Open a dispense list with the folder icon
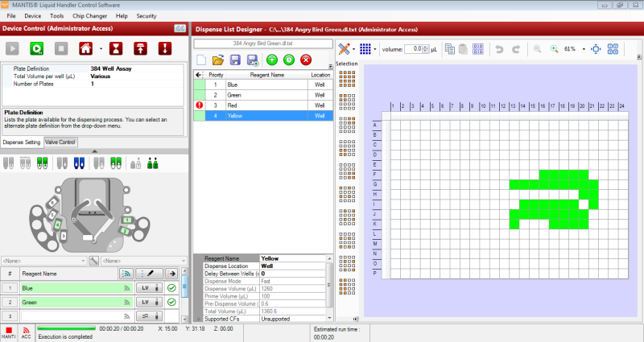 click(x=218, y=60)
